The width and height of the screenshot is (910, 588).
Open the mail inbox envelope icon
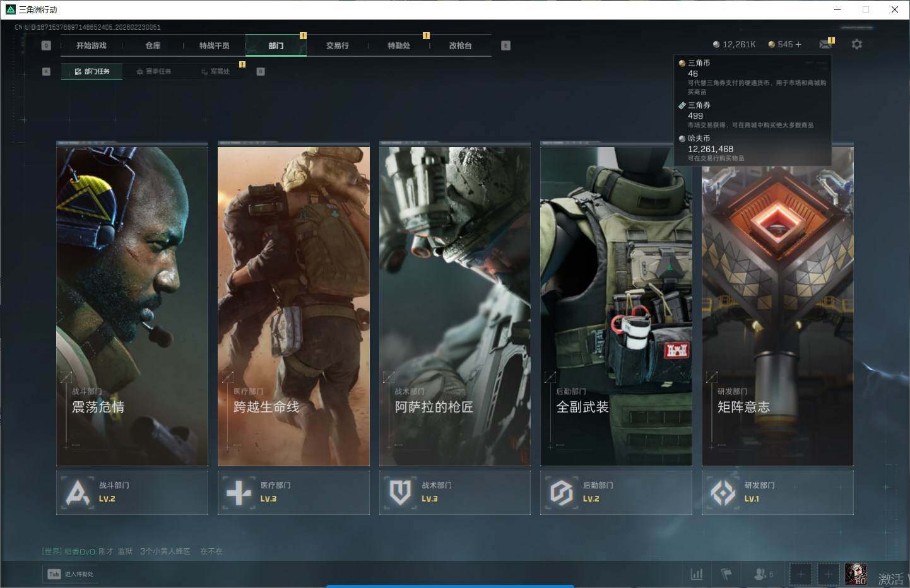(x=825, y=44)
